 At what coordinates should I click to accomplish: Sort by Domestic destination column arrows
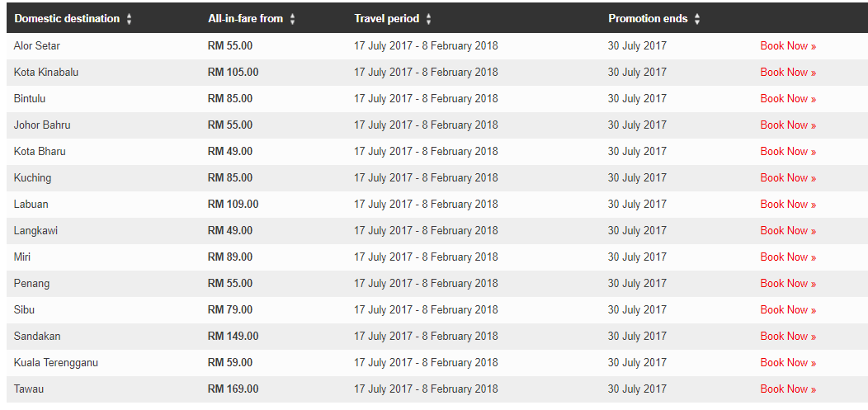130,19
